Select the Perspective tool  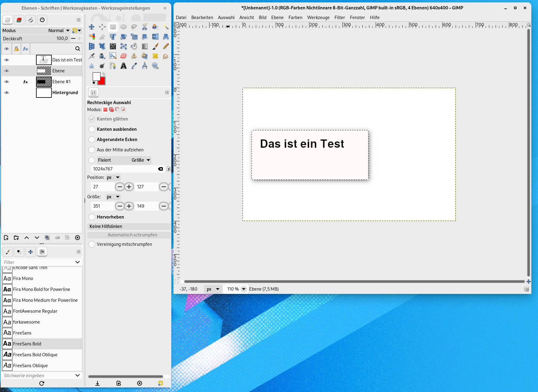[x=166, y=37]
